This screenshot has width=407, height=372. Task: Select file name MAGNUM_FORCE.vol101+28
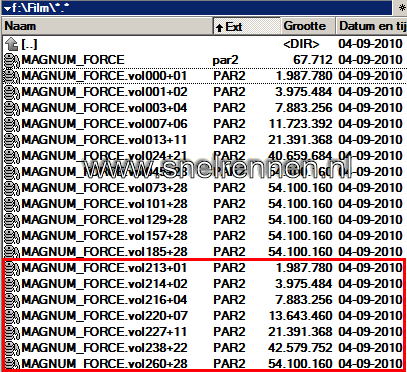[x=104, y=204]
